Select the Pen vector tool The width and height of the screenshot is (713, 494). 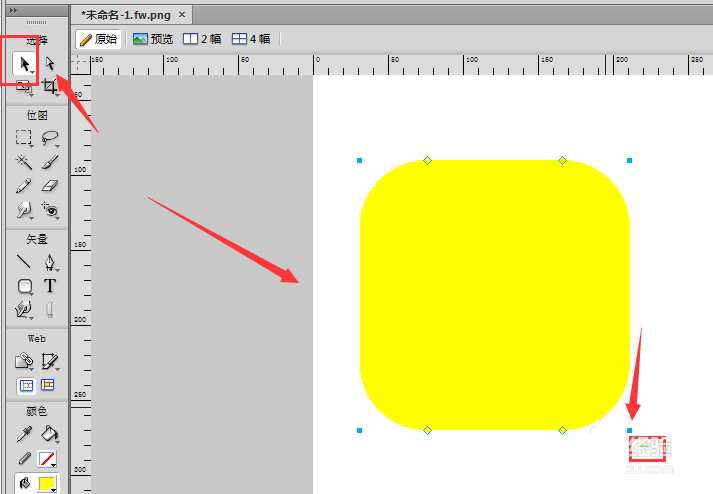pyautogui.click(x=49, y=262)
